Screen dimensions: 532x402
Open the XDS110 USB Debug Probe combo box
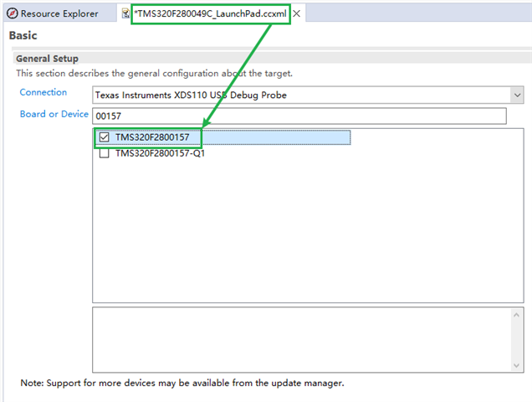[308, 95]
